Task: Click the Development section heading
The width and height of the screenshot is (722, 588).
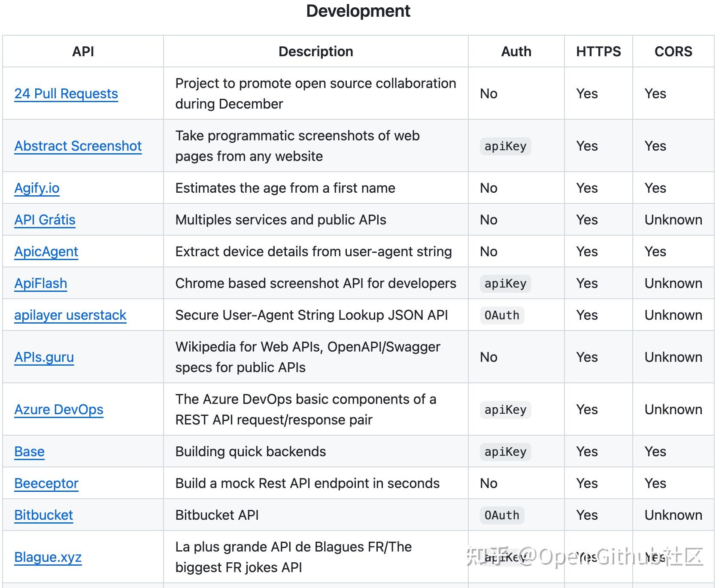Action: click(358, 11)
